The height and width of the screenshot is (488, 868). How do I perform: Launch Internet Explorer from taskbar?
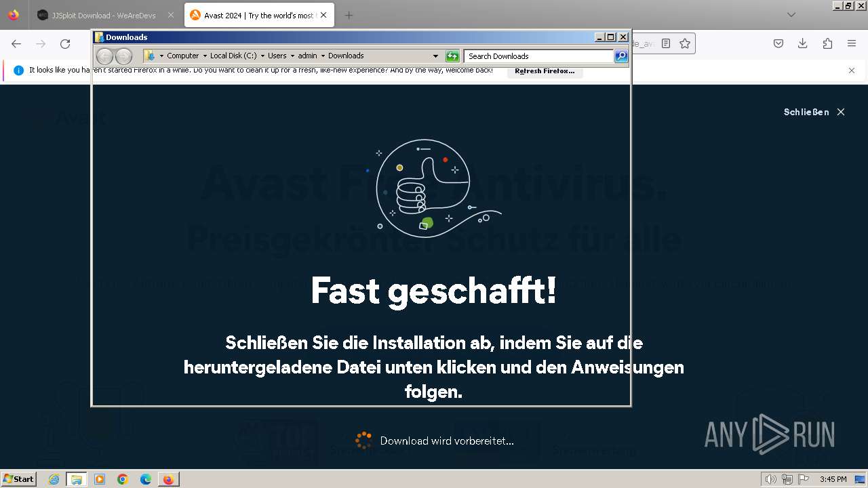(x=54, y=479)
